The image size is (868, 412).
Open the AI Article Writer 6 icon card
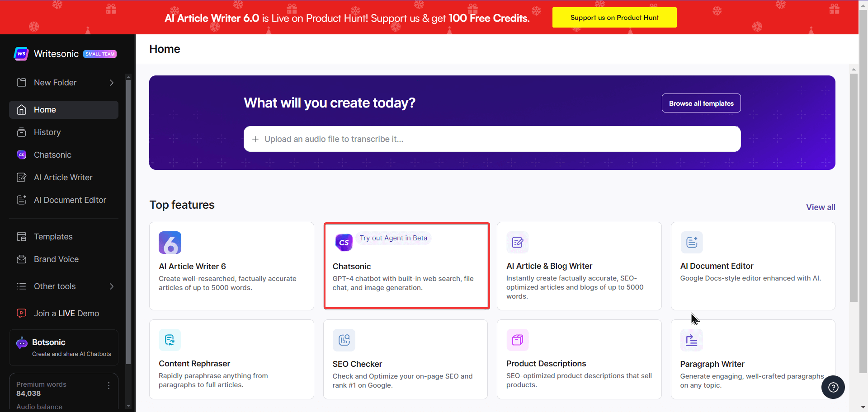(x=170, y=243)
